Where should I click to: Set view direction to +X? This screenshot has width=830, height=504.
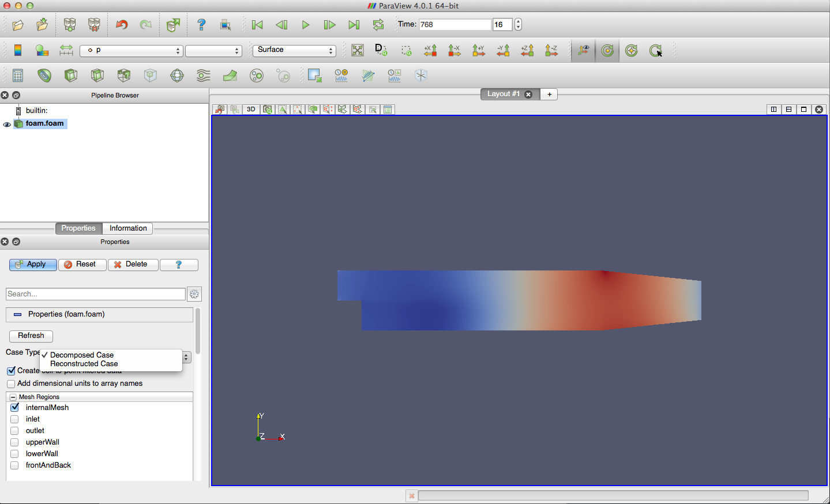(x=430, y=50)
